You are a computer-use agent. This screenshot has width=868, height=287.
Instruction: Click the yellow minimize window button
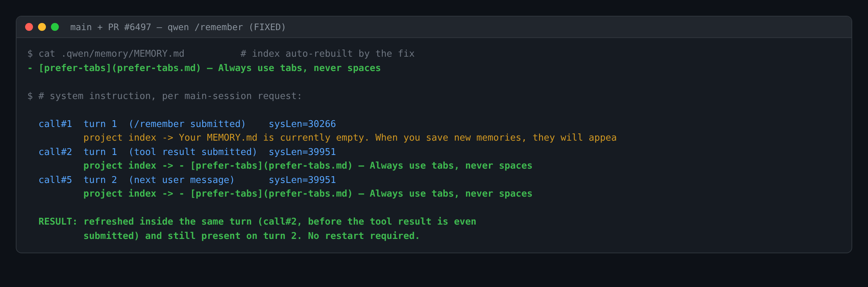42,27
